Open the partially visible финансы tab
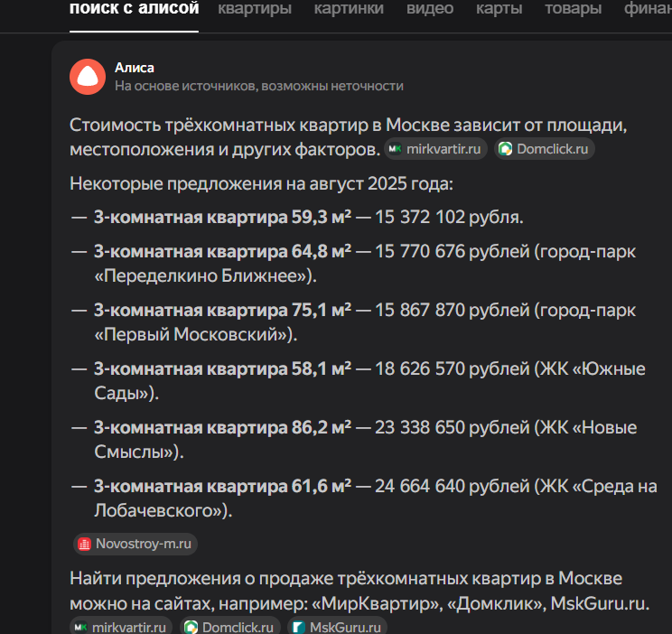Image resolution: width=672 pixels, height=634 pixels. click(x=648, y=8)
